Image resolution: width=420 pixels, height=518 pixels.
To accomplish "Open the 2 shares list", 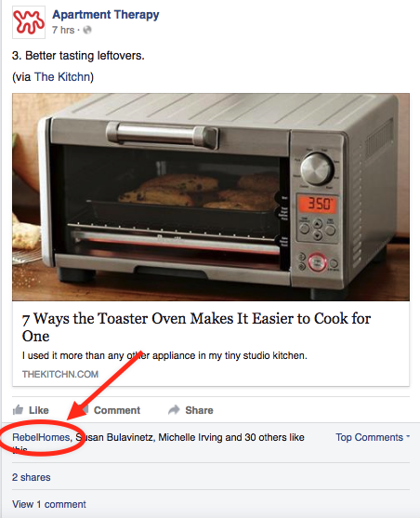I will coord(32,477).
